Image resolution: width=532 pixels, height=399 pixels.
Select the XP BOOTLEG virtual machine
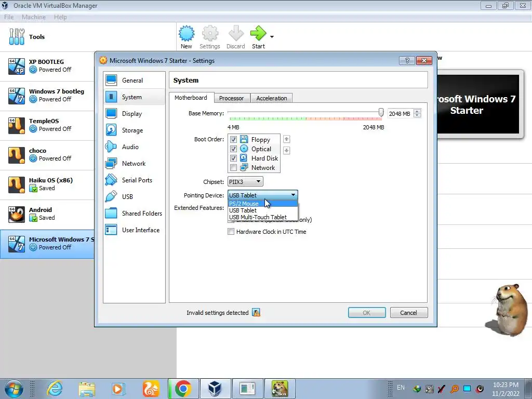click(x=47, y=66)
